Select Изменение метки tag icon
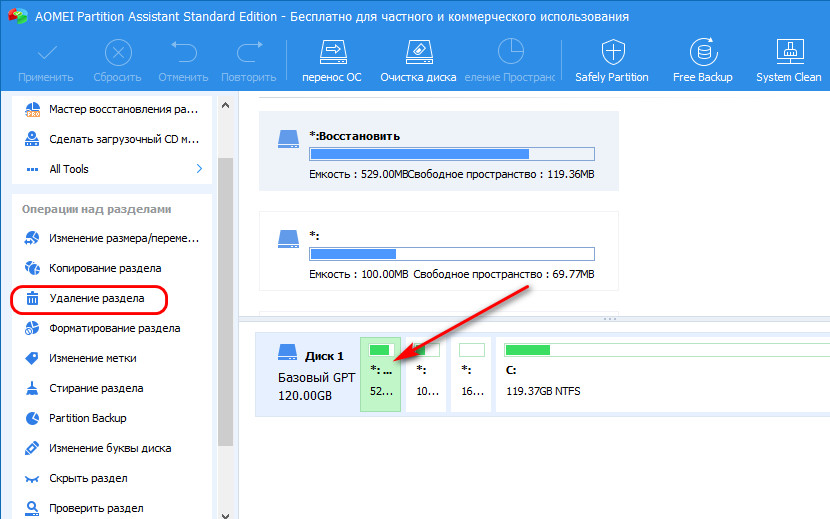This screenshot has width=830, height=519. click(x=32, y=359)
